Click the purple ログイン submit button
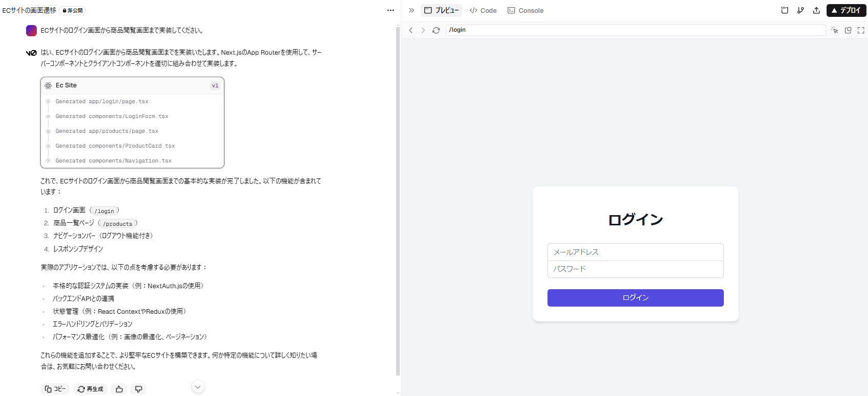Screen dimensions: 868x396 (x=635, y=298)
